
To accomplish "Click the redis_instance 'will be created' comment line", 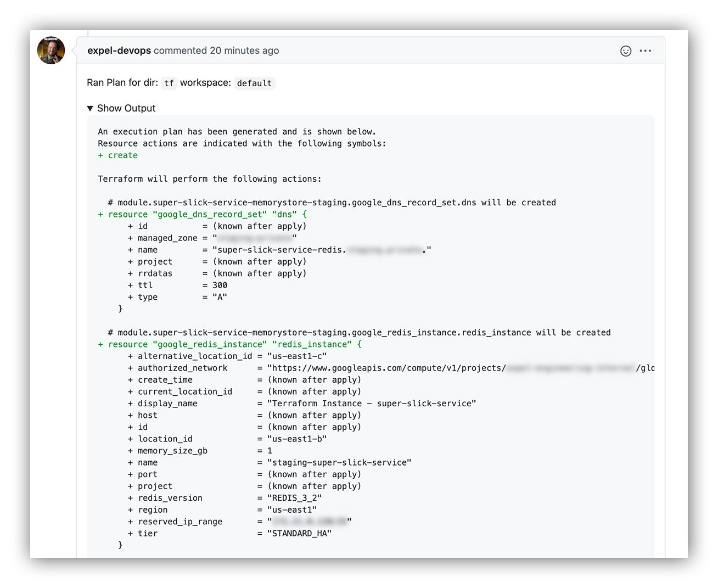I will tap(360, 332).
